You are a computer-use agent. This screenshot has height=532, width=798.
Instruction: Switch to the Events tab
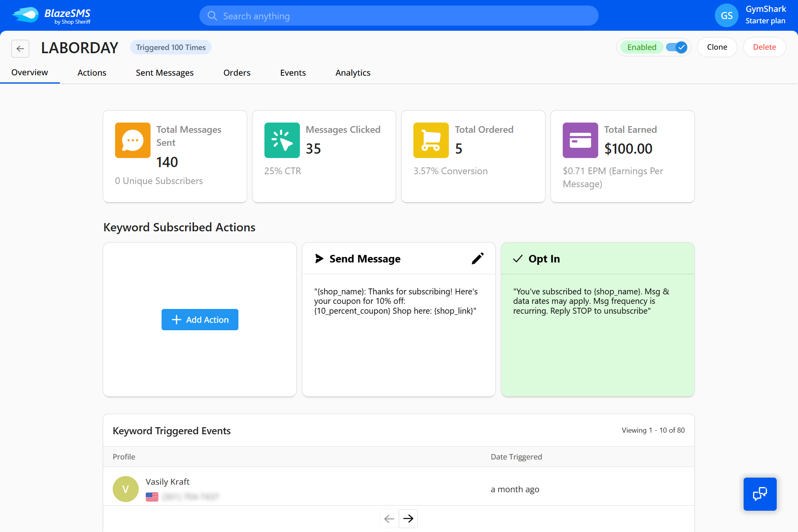point(293,73)
